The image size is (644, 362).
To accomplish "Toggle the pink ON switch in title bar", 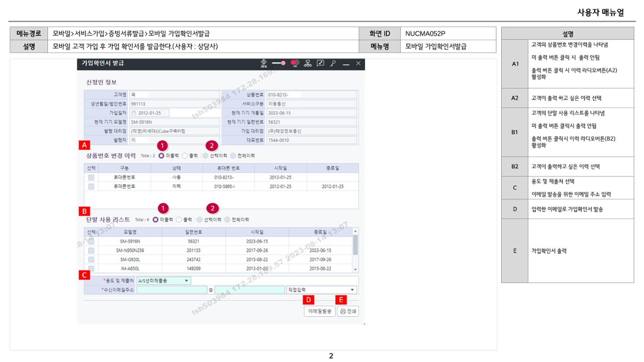I will 294,63.
